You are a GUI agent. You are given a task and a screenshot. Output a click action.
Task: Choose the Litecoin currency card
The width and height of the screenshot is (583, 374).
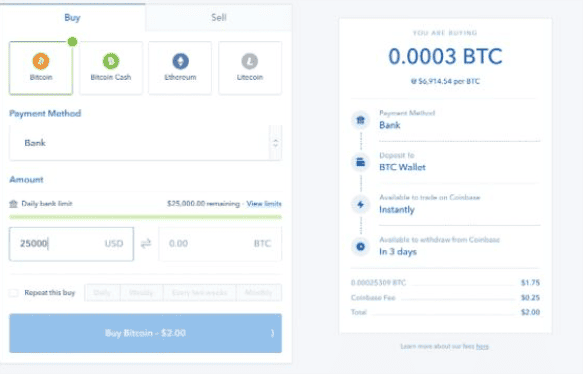[250, 68]
